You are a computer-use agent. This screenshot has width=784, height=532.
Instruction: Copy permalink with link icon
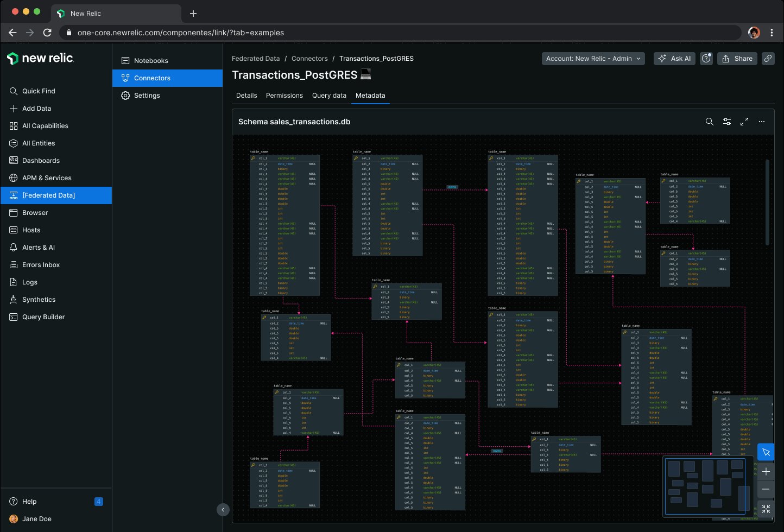(768, 59)
